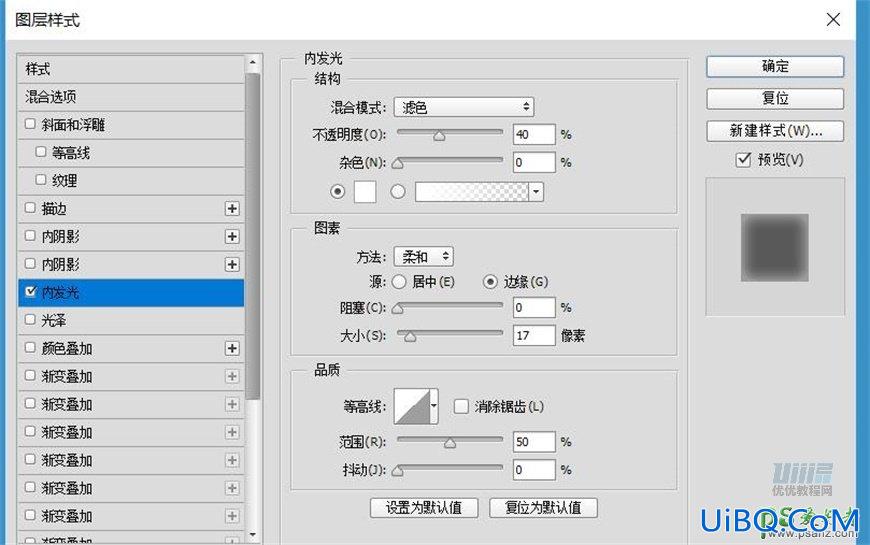Click the style list scrollbar up arrow
The width and height of the screenshot is (870, 545).
tap(253, 62)
